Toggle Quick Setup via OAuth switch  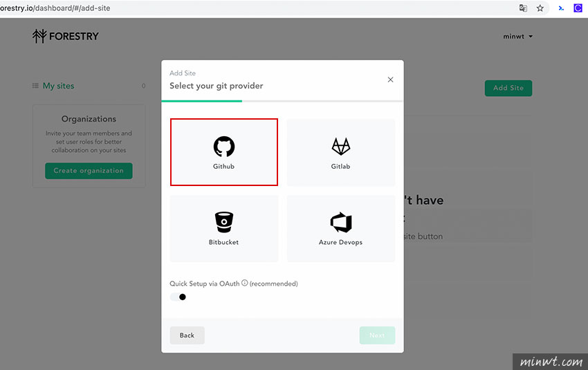click(x=178, y=297)
